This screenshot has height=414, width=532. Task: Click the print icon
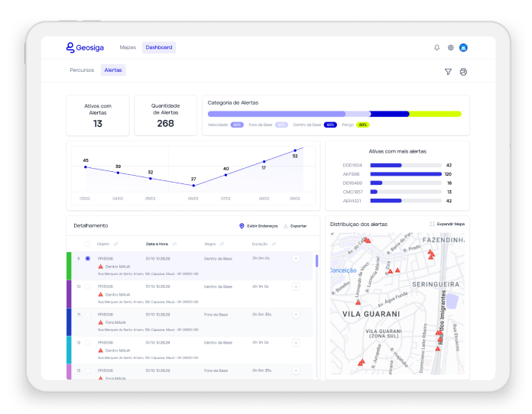tap(463, 72)
